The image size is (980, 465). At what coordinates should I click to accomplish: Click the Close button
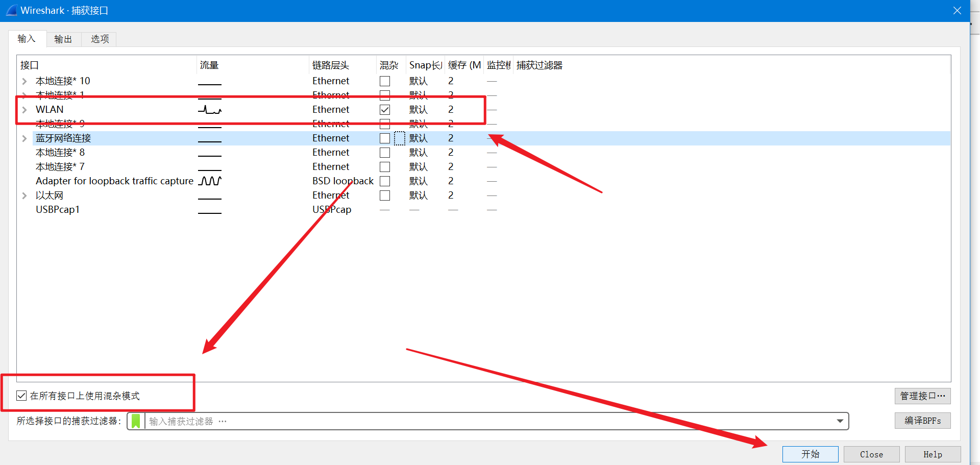[871, 454]
